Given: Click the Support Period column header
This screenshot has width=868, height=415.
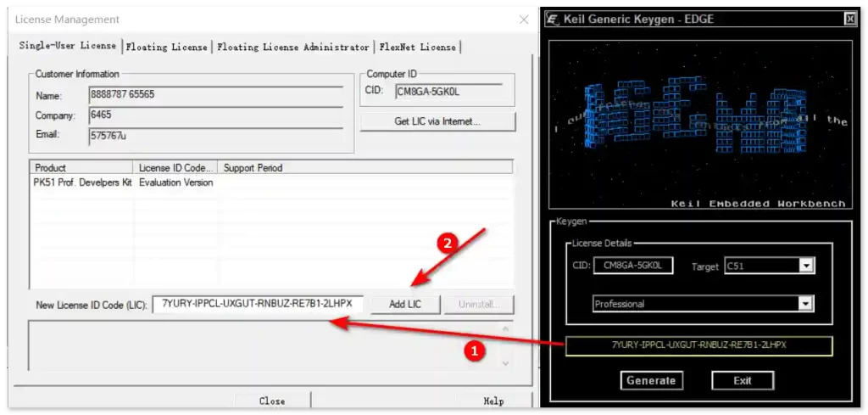Looking at the screenshot, I should (x=253, y=168).
